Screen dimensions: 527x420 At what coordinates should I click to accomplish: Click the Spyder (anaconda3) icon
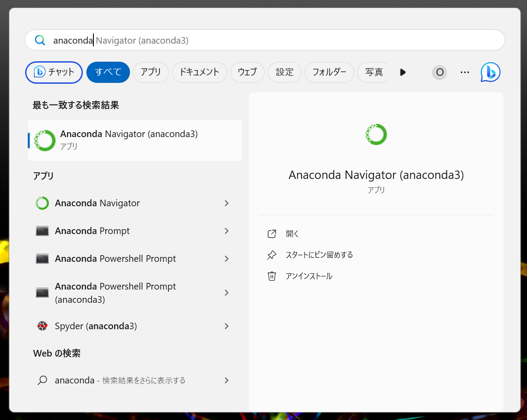(42, 326)
